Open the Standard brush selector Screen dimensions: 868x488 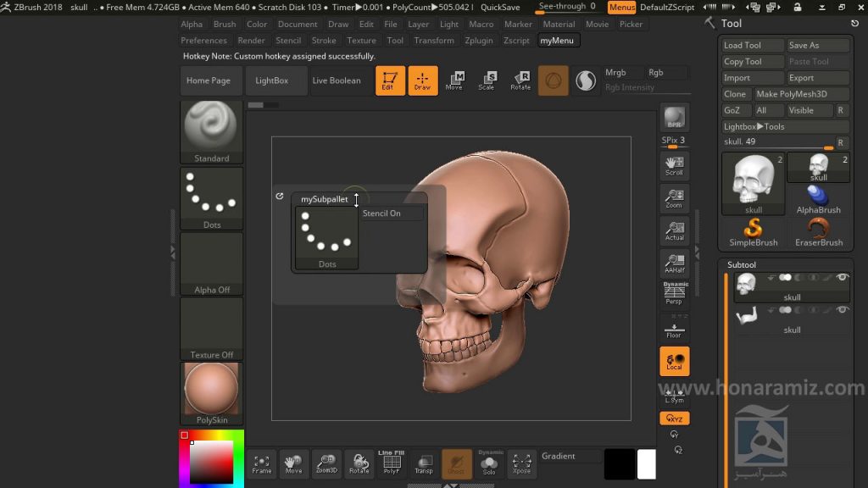(211, 132)
